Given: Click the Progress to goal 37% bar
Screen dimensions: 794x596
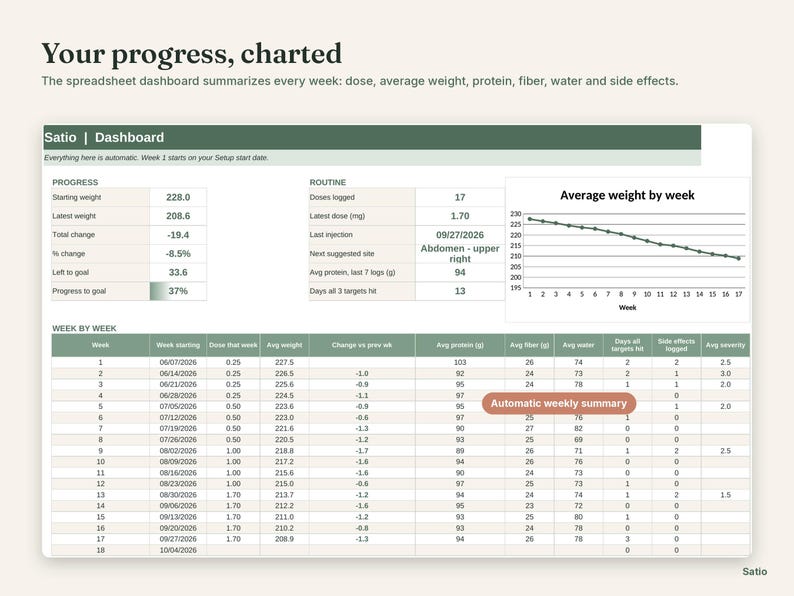Looking at the screenshot, I should click(178, 291).
